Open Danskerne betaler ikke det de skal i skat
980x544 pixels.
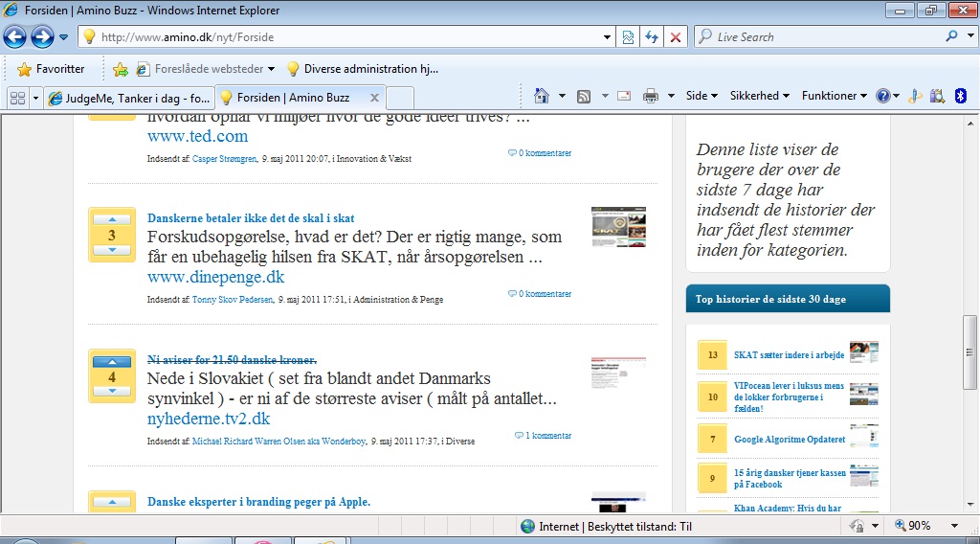click(x=251, y=218)
